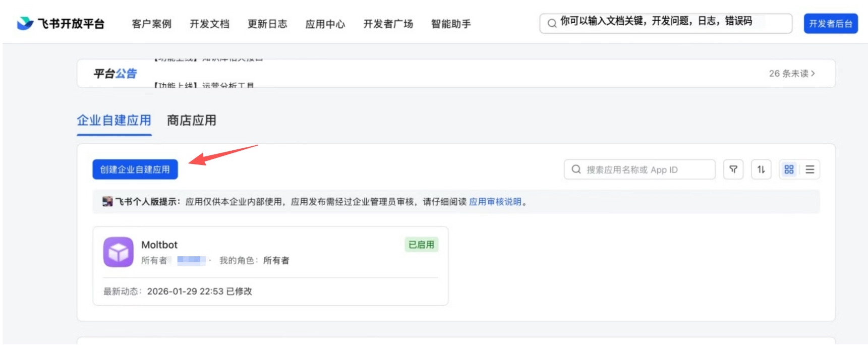Open the 开发文档 menu
Viewport: 868px width, 345px height.
(210, 24)
